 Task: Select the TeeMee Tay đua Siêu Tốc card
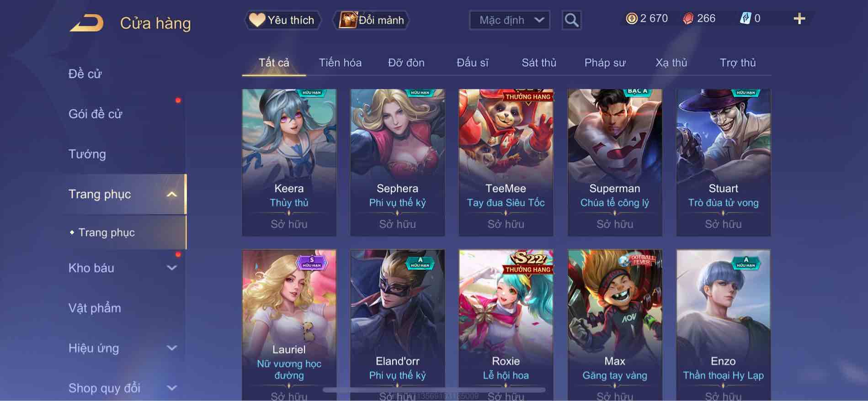506,163
